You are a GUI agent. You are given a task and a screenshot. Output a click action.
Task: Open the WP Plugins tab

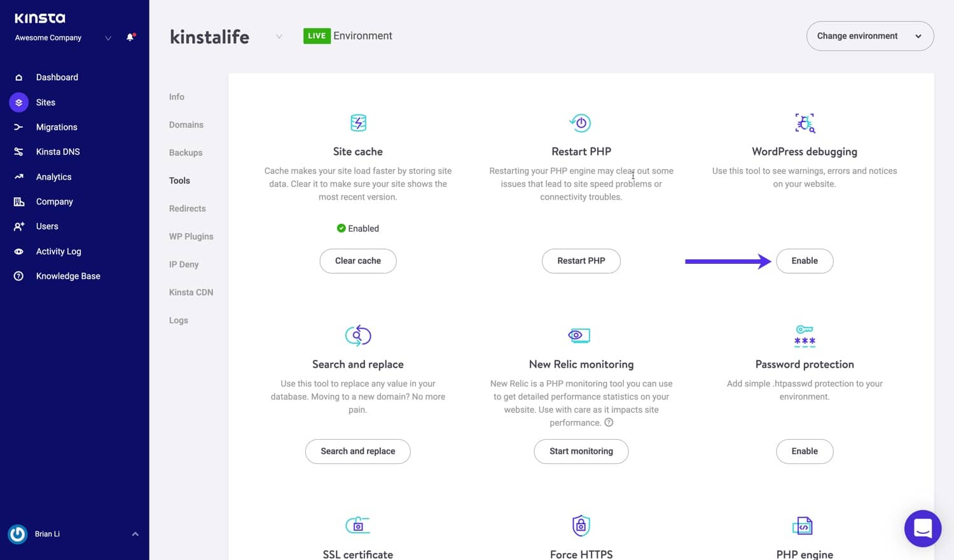coord(191,236)
